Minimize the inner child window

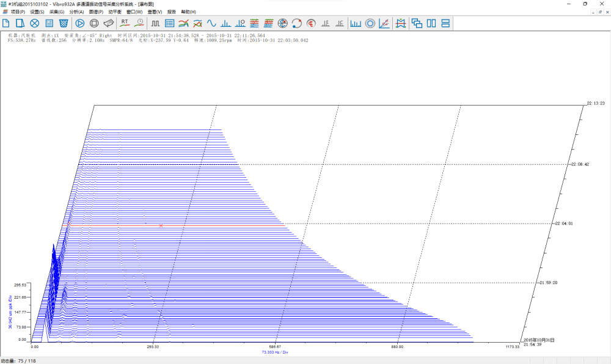tap(593, 12)
